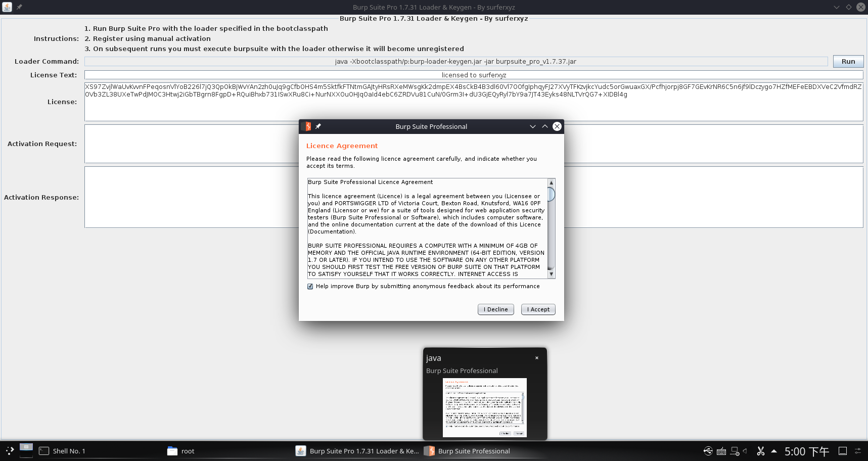
Task: Open the volume tray icon
Action: 746,451
